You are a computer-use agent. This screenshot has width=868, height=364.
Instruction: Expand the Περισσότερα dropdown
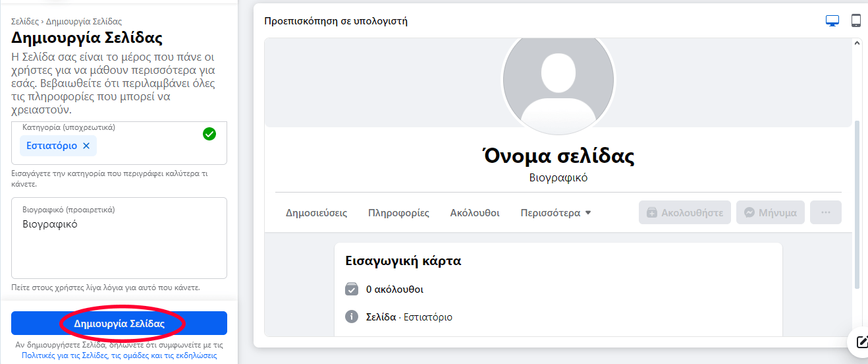pos(556,213)
